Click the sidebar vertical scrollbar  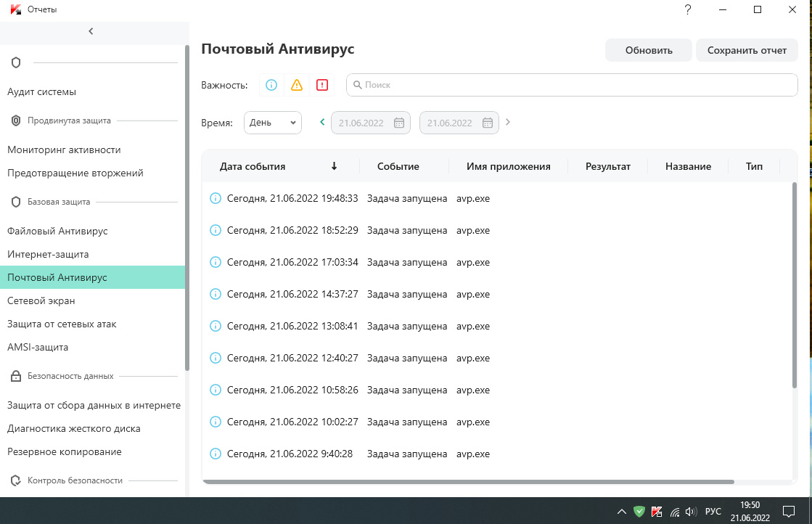point(187,207)
